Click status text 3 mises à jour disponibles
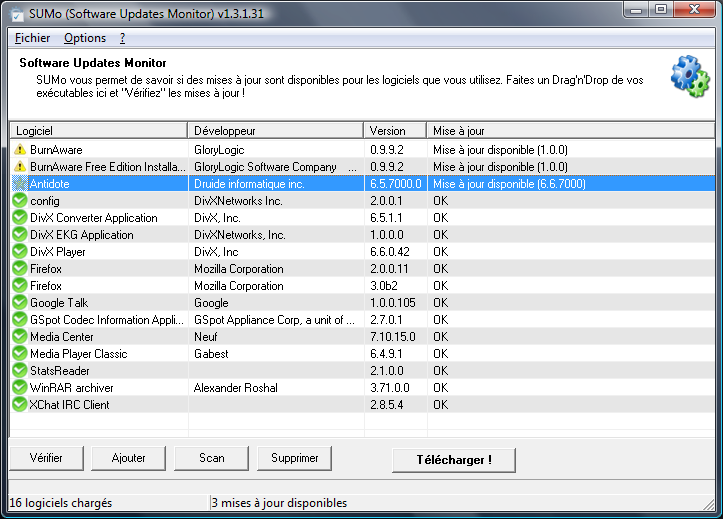Image resolution: width=723 pixels, height=519 pixels. 279,503
